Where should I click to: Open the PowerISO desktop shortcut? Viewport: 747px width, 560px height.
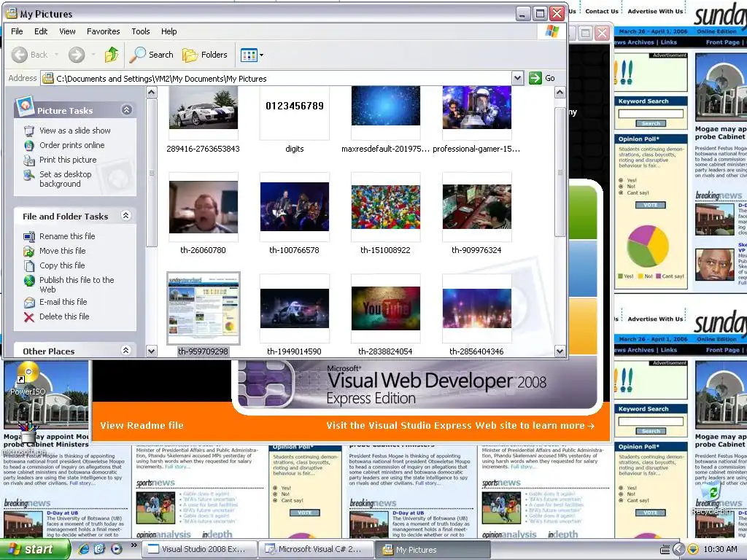click(28, 378)
